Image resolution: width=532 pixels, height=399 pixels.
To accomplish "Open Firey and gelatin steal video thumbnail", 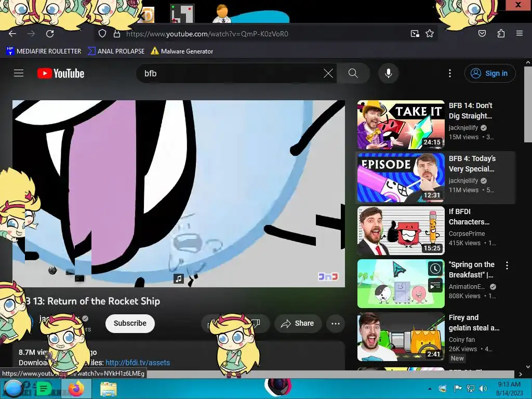I will pyautogui.click(x=401, y=337).
